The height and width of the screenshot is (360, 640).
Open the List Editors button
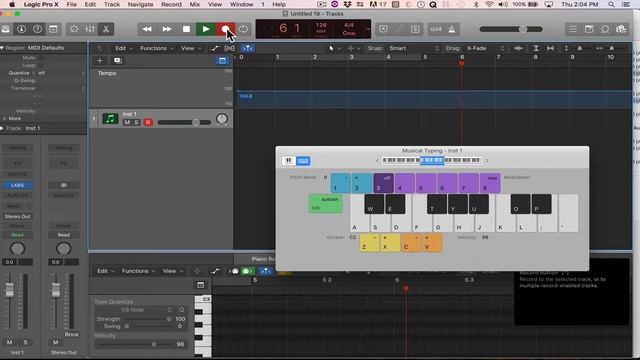click(573, 29)
